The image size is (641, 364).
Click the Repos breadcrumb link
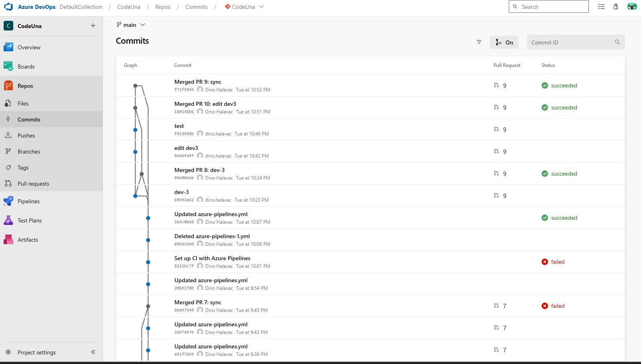163,7
